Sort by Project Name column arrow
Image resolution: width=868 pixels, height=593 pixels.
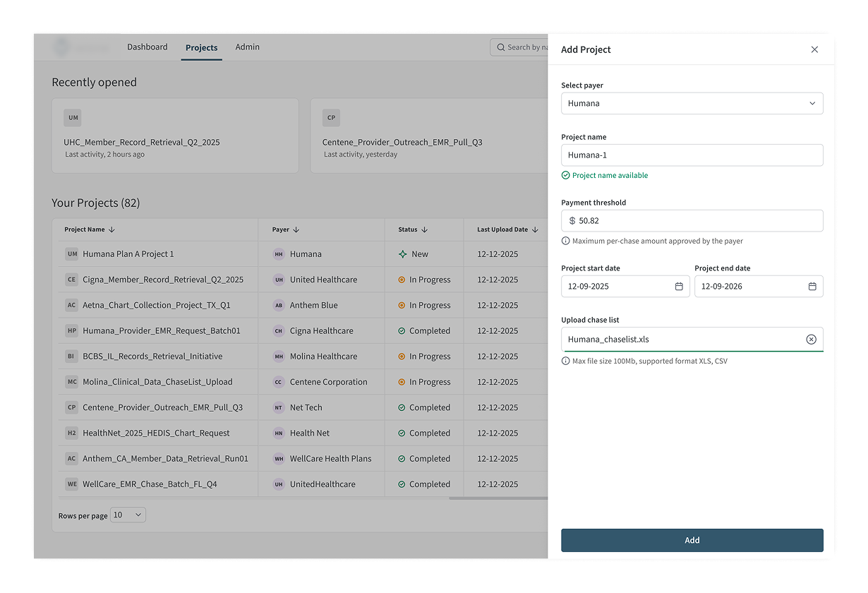pyautogui.click(x=111, y=229)
